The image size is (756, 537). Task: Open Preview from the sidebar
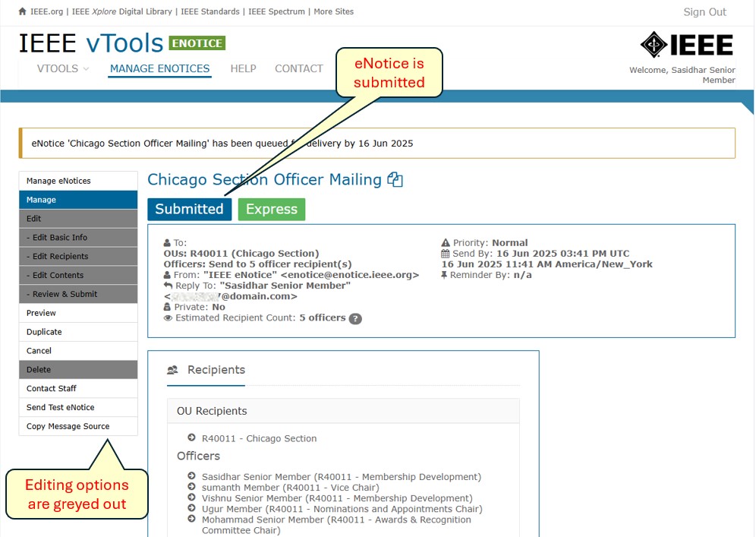(x=78, y=313)
